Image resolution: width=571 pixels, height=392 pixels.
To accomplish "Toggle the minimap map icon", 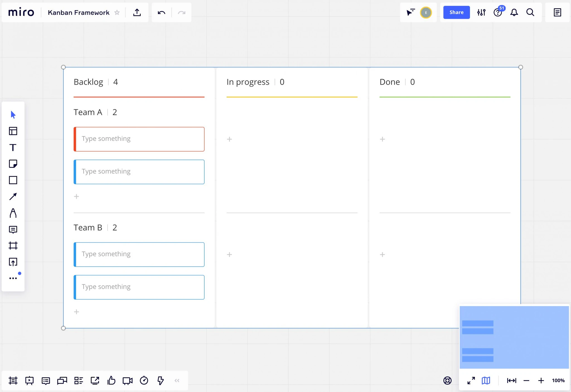I will point(486,381).
